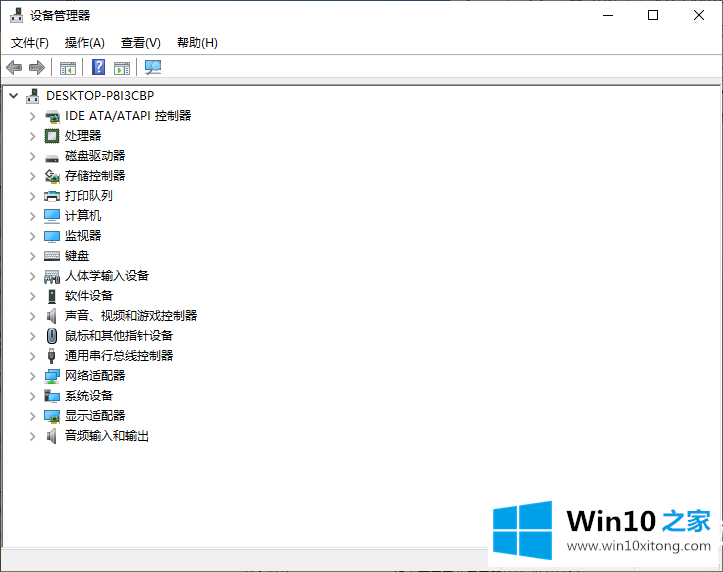
Task: Select the 鼠标和其他指针设备 tree item
Action: (x=118, y=336)
